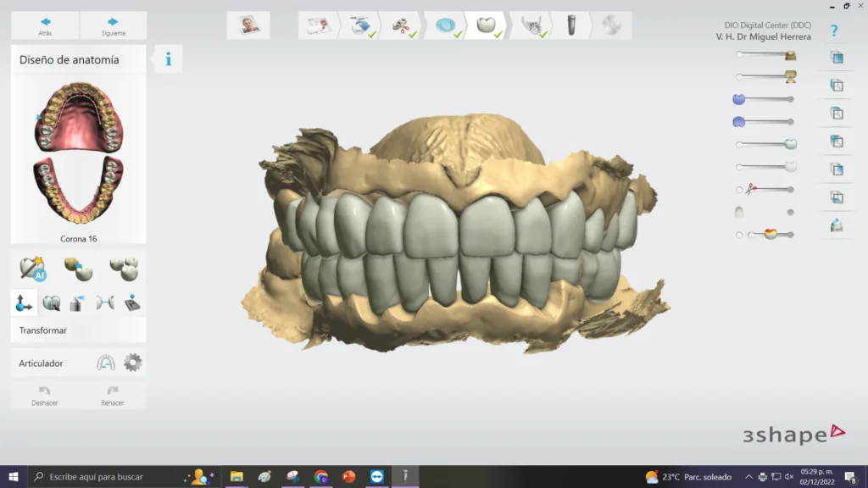Switch to the fourth view cube orientation

(x=837, y=141)
